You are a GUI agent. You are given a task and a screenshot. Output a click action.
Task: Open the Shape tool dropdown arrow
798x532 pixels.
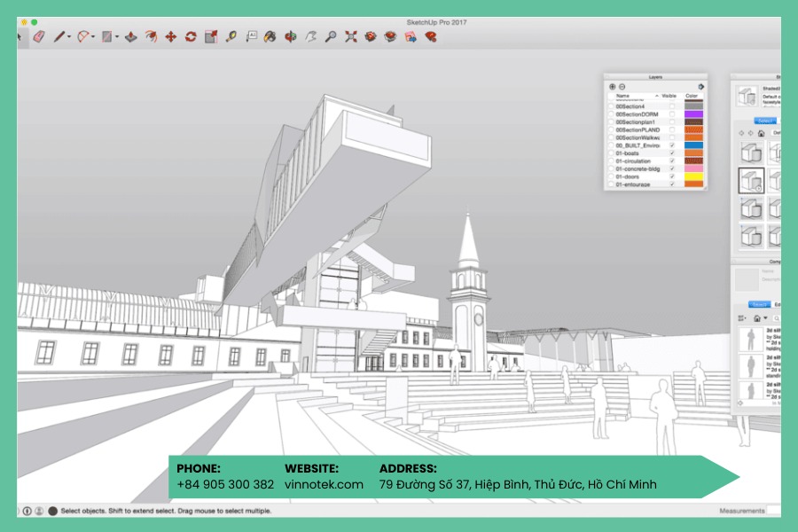117,36
